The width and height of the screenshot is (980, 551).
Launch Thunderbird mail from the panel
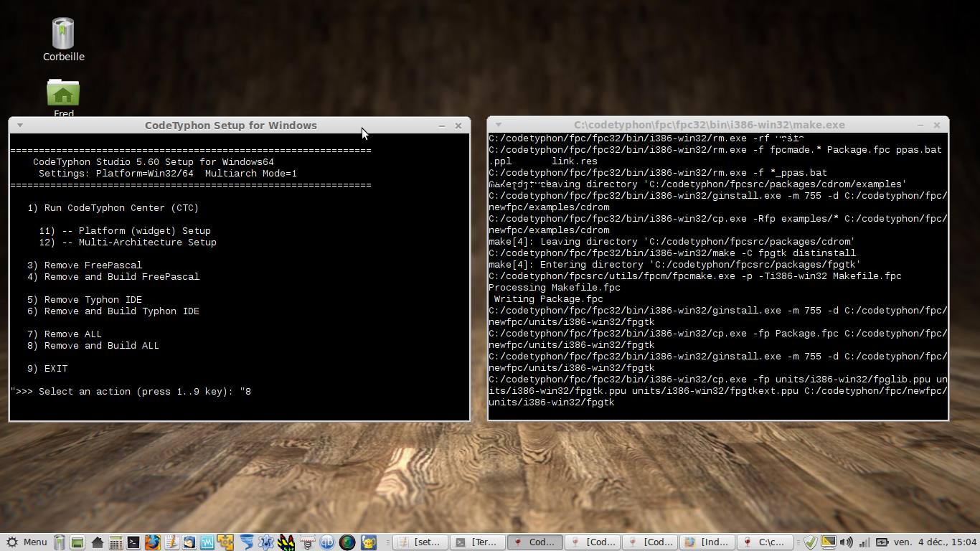189,542
